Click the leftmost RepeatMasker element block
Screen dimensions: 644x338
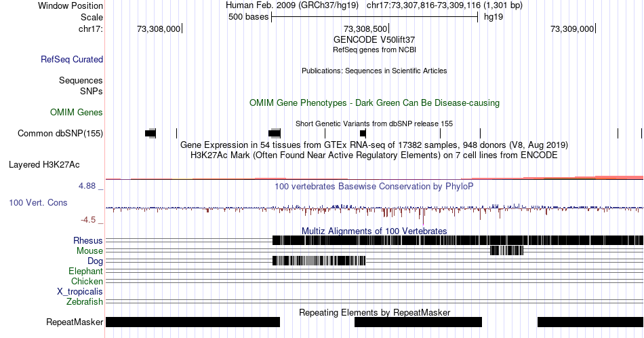193,322
